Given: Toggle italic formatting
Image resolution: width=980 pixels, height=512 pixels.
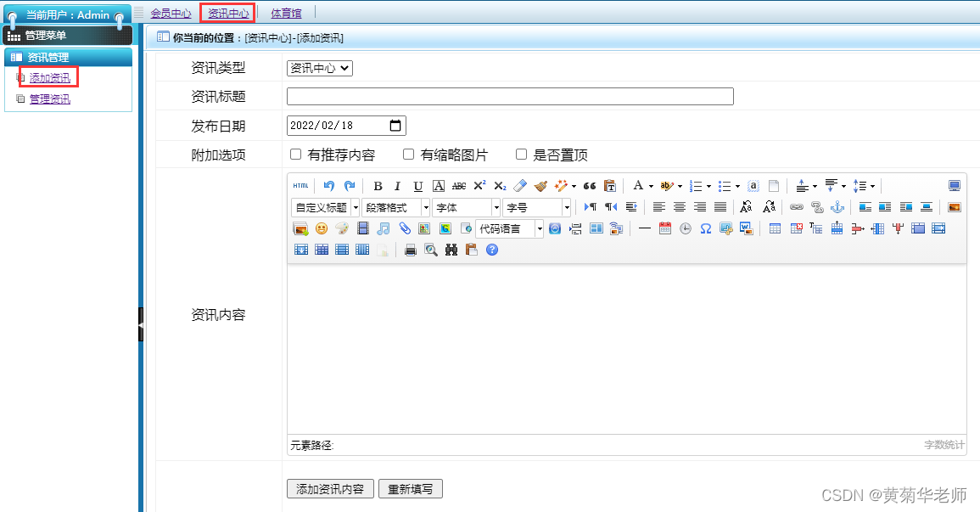Looking at the screenshot, I should click(397, 186).
